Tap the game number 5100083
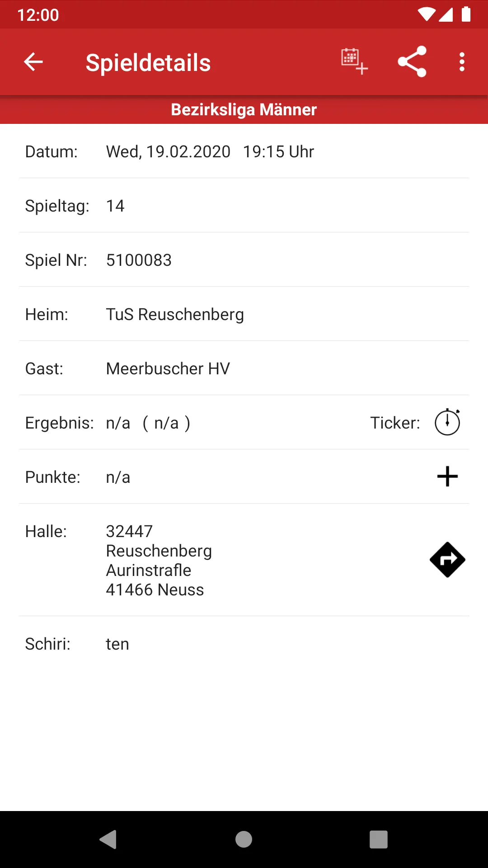The height and width of the screenshot is (868, 488). pyautogui.click(x=139, y=260)
